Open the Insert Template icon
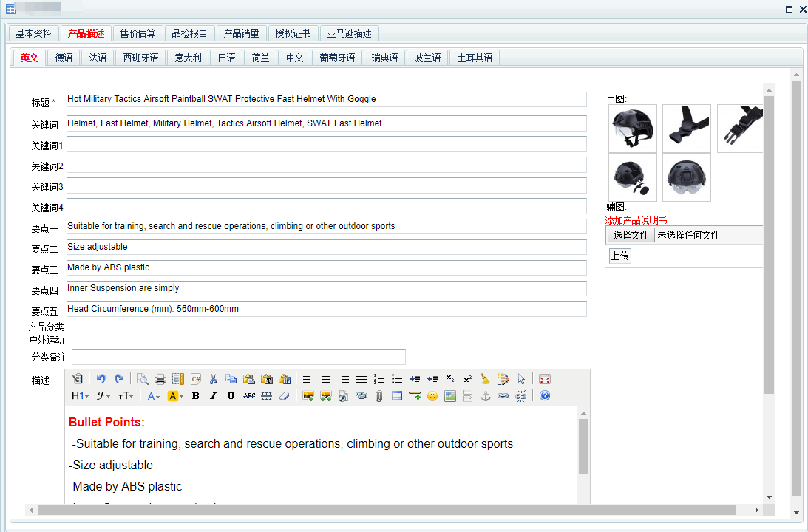Screen dimensions: 808x532 (178, 379)
